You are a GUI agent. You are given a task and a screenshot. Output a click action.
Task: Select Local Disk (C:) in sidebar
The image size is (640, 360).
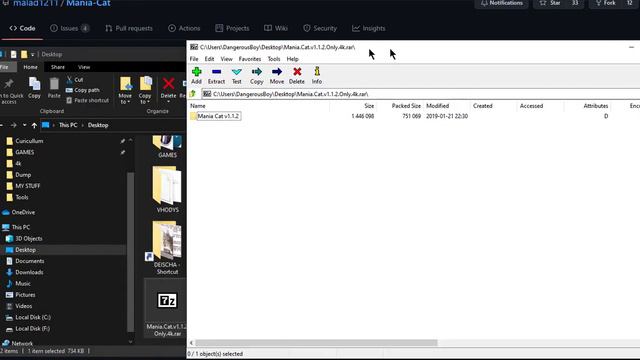click(x=33, y=317)
